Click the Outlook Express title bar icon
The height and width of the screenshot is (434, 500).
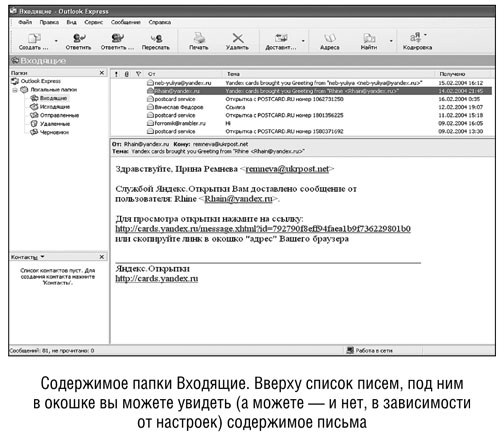13,11
